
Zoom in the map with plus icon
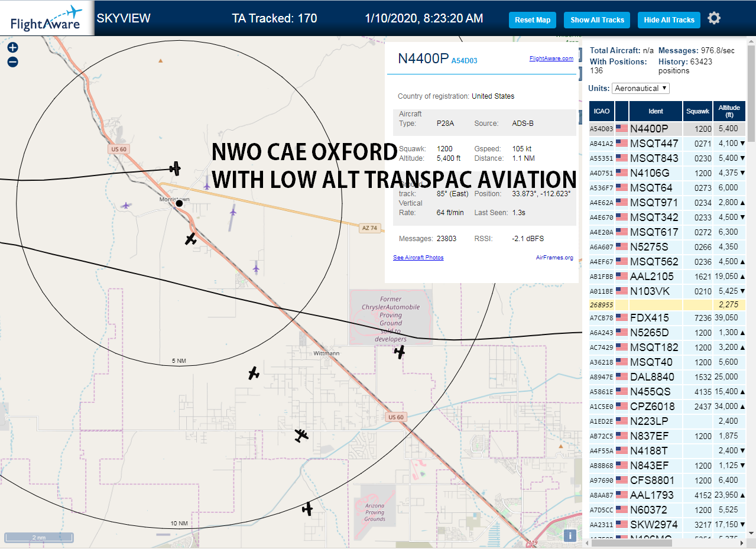point(12,48)
